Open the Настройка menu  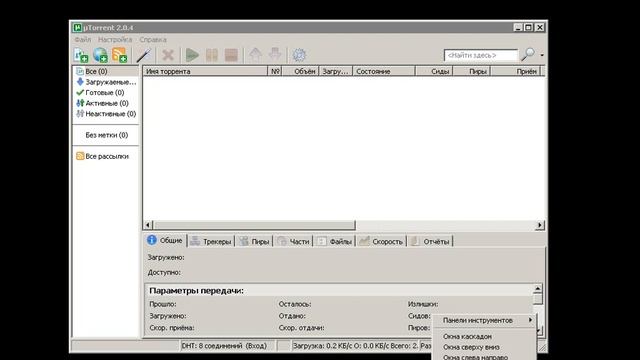click(115, 40)
